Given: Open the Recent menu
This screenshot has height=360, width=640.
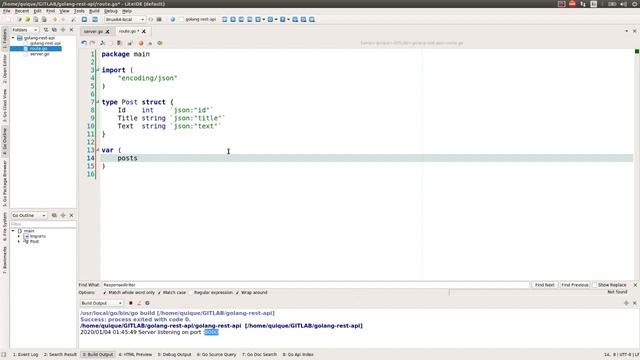Looking at the screenshot, I should [22, 11].
